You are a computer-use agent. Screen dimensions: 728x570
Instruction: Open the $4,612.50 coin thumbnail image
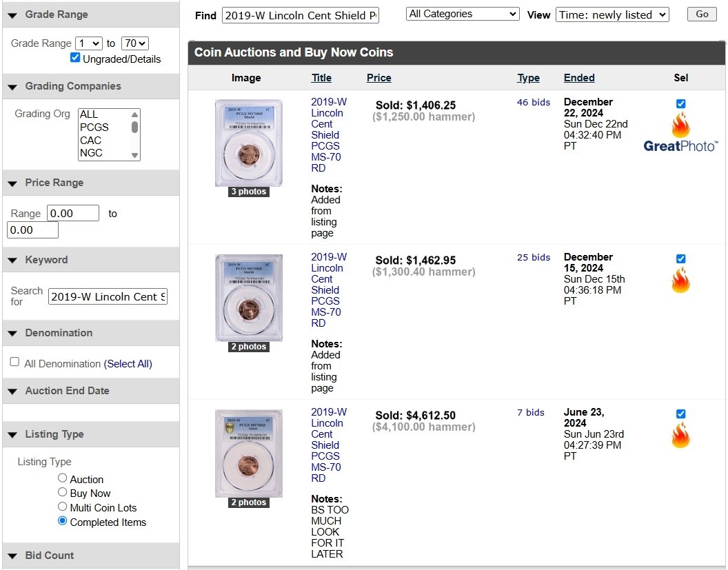point(248,453)
